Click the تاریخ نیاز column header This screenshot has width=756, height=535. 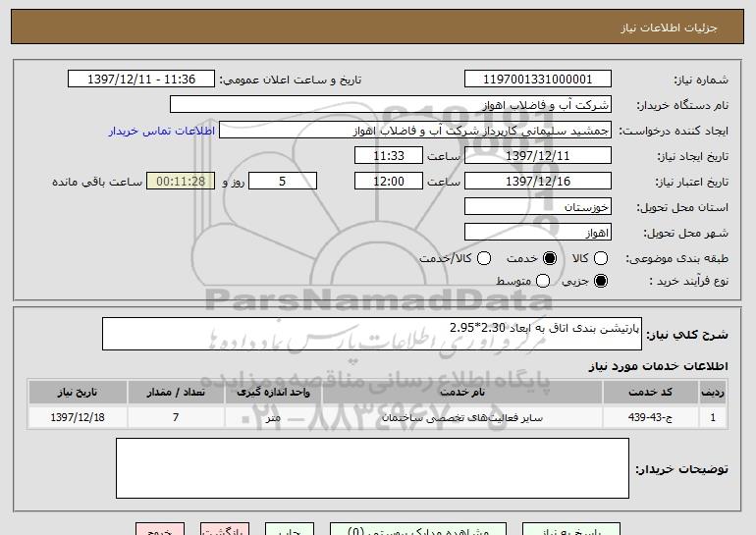point(78,393)
